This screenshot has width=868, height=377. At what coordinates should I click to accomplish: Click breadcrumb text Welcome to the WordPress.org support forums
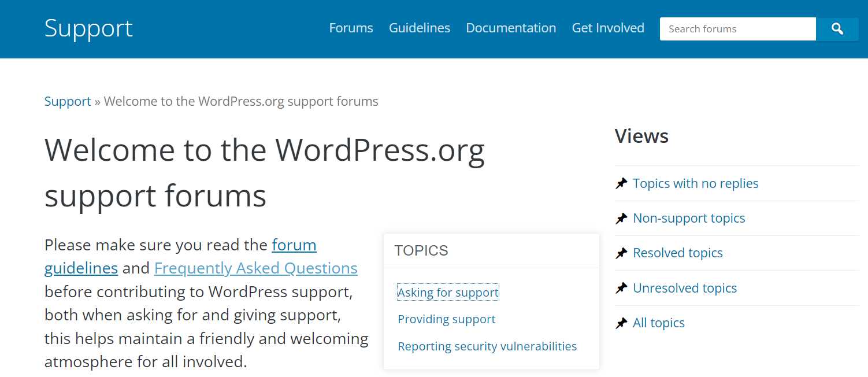tap(241, 101)
